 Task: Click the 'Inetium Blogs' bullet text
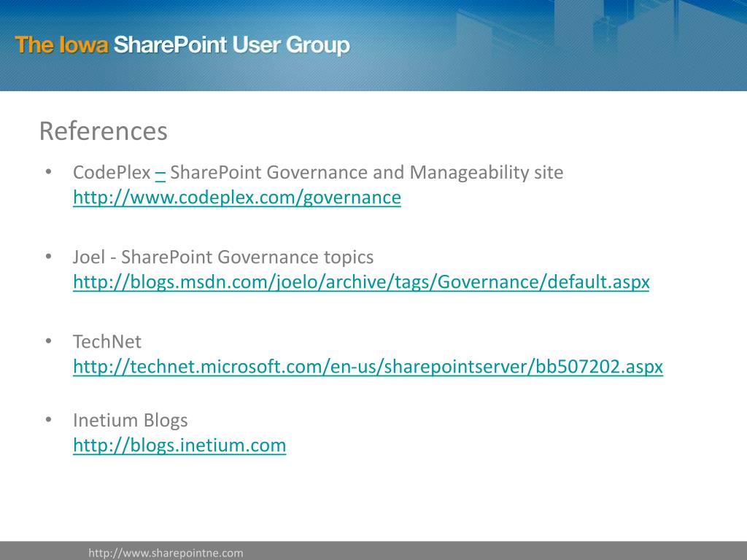(130, 420)
